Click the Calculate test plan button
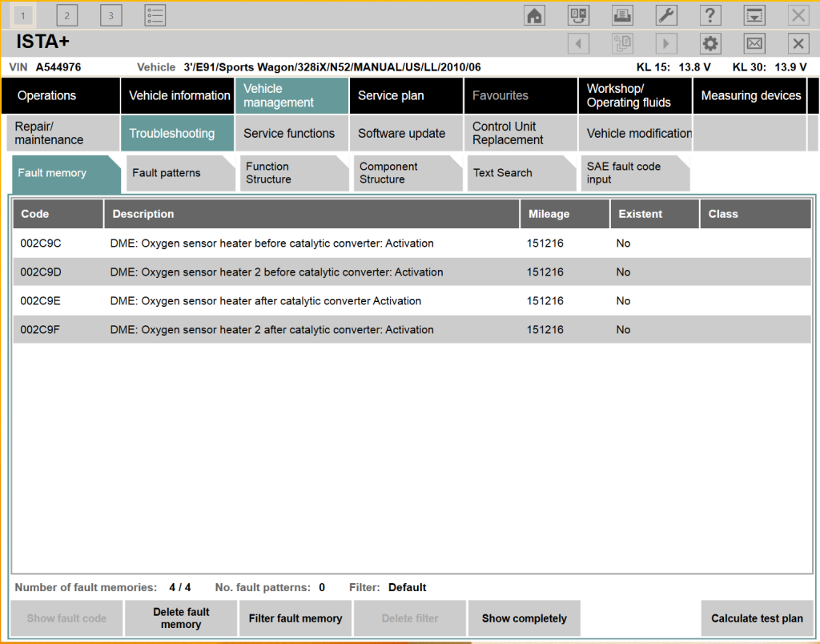820x644 pixels. (x=757, y=618)
